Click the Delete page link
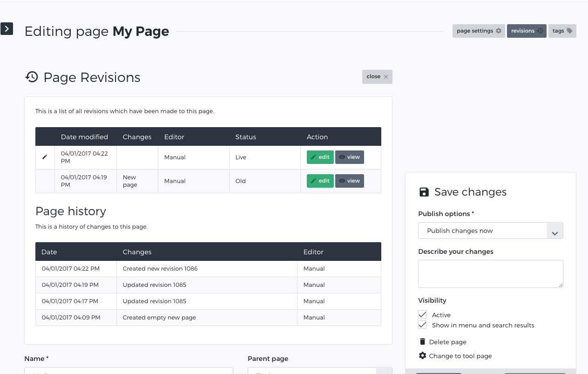The height and width of the screenshot is (374, 588). 447,342
